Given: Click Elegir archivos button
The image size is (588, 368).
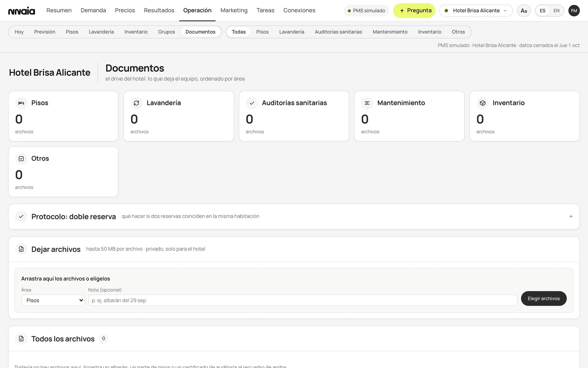Looking at the screenshot, I should point(544,298).
